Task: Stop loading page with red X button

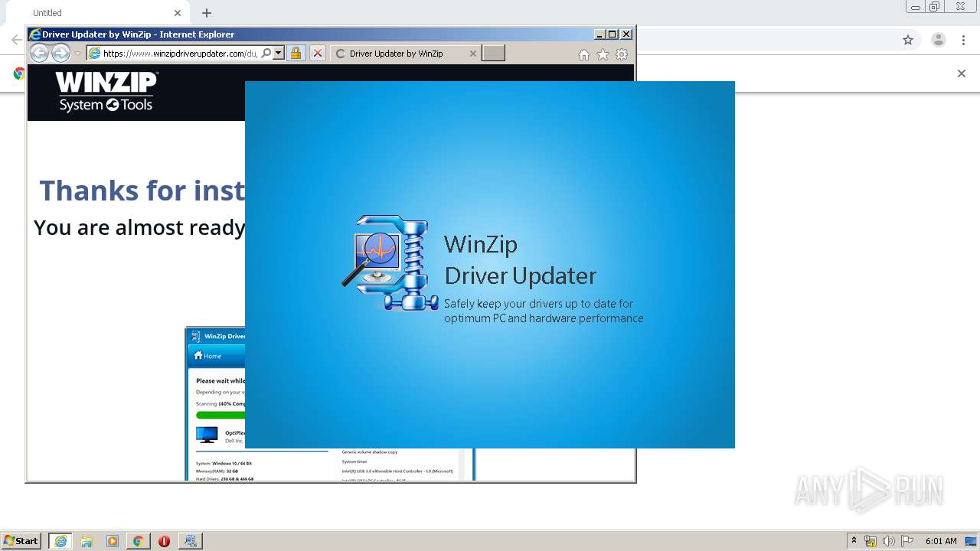Action: tap(318, 53)
